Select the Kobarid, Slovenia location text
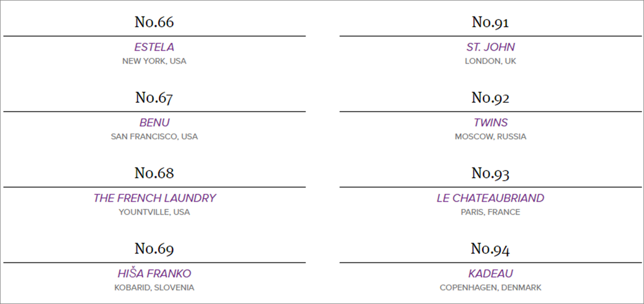 [x=154, y=288]
